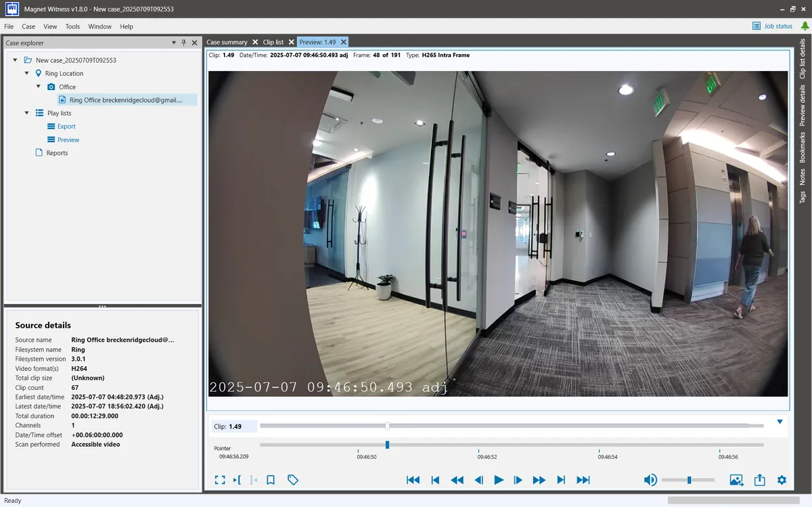Export current frame as image
The image size is (812, 507).
coord(736,480)
